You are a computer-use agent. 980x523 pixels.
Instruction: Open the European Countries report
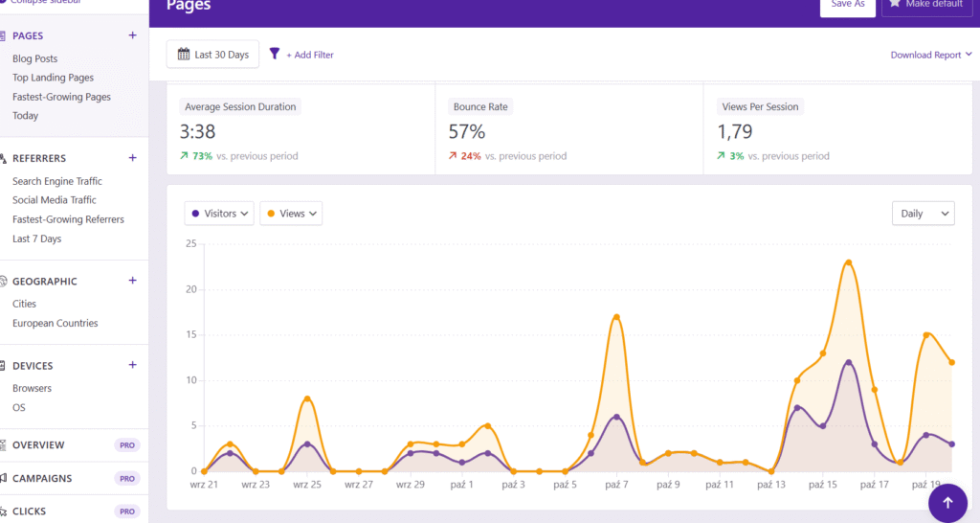click(55, 323)
